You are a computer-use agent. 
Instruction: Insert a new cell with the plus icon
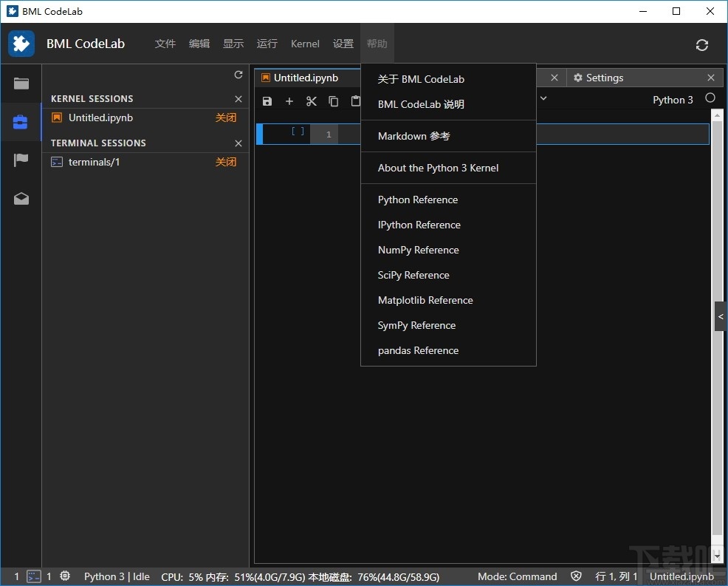point(289,101)
